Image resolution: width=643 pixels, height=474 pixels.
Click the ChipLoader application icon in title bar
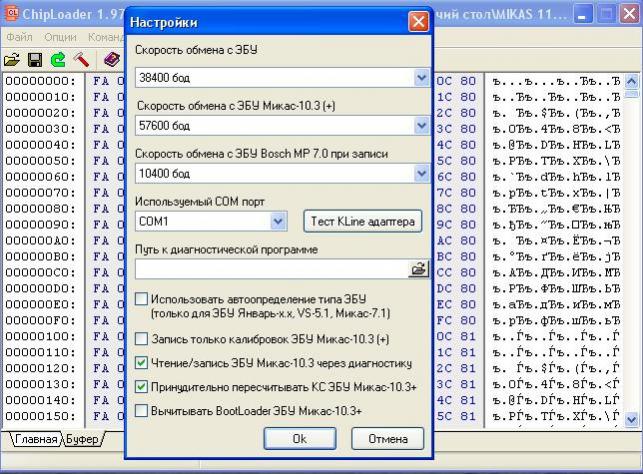tap(11, 13)
